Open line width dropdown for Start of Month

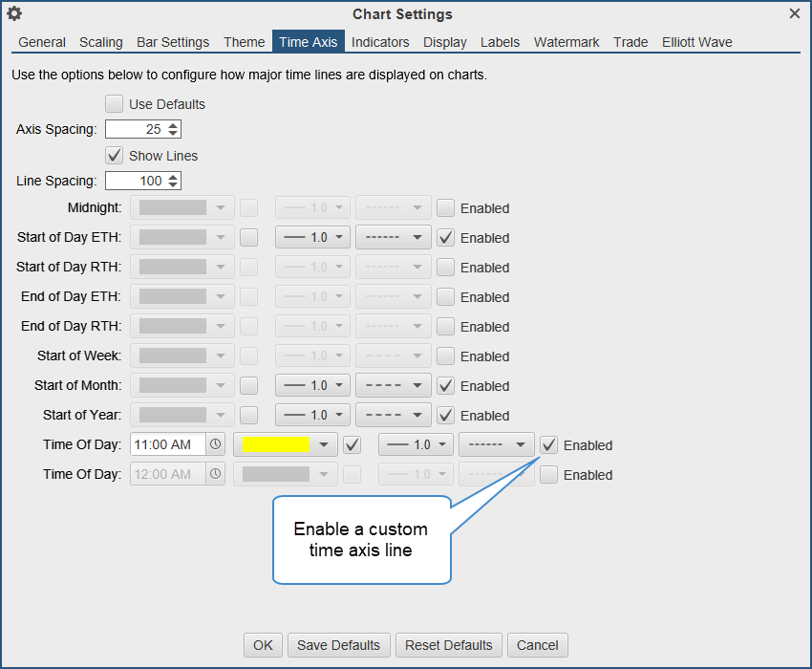(x=313, y=386)
